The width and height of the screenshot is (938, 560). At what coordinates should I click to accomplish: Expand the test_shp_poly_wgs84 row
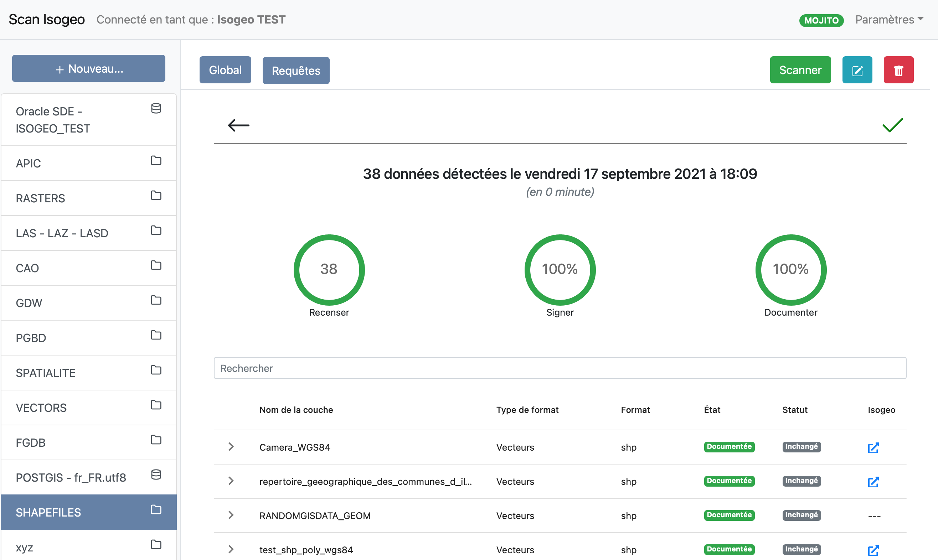click(x=231, y=549)
